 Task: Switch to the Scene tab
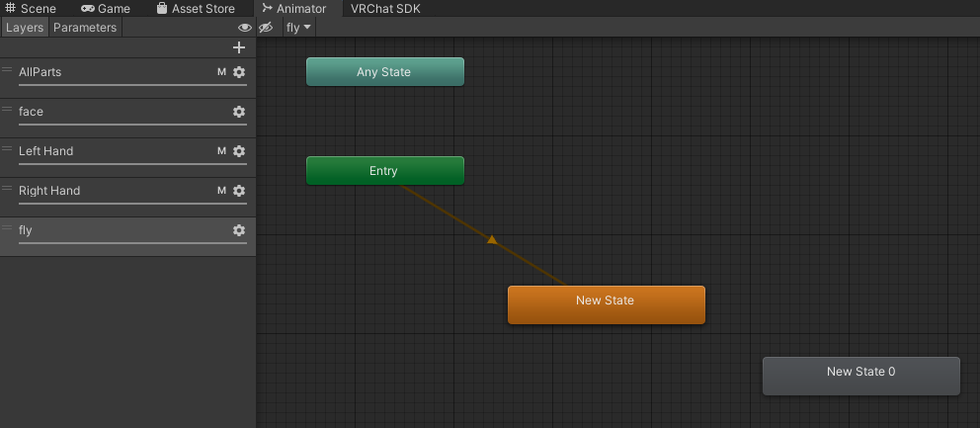(x=31, y=9)
